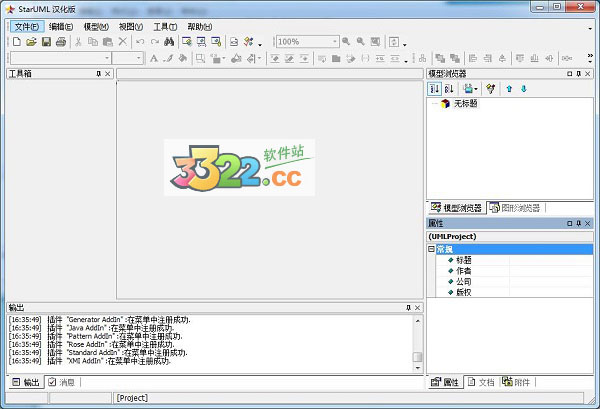Screen dimensions: 600x409
Task: Open the zoom percentage combo box
Action: point(308,42)
